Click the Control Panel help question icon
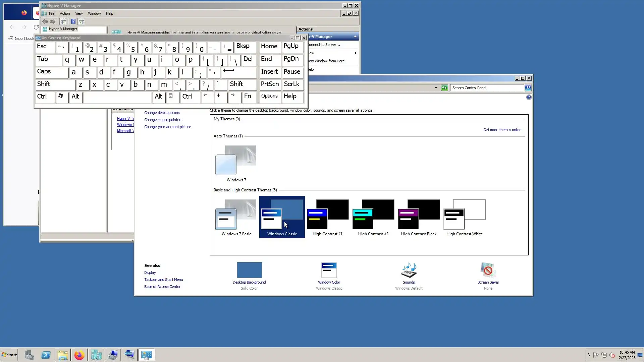The width and height of the screenshot is (644, 362). 529,98
